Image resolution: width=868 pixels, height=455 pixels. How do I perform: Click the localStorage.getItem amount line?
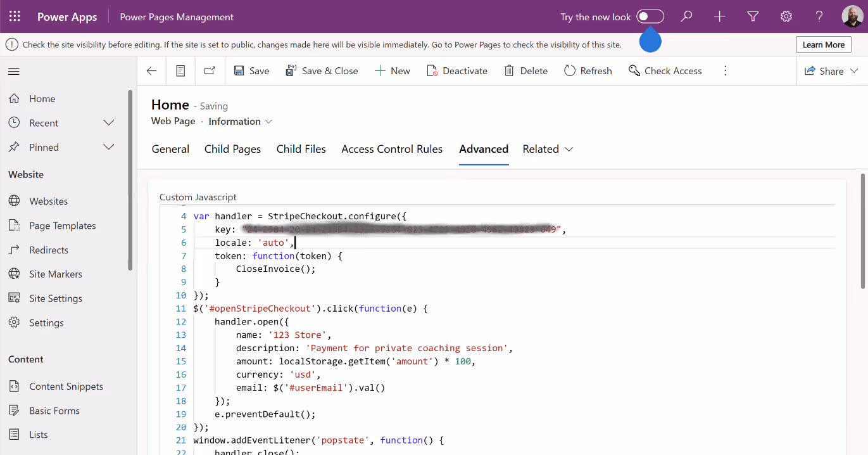[356, 361]
